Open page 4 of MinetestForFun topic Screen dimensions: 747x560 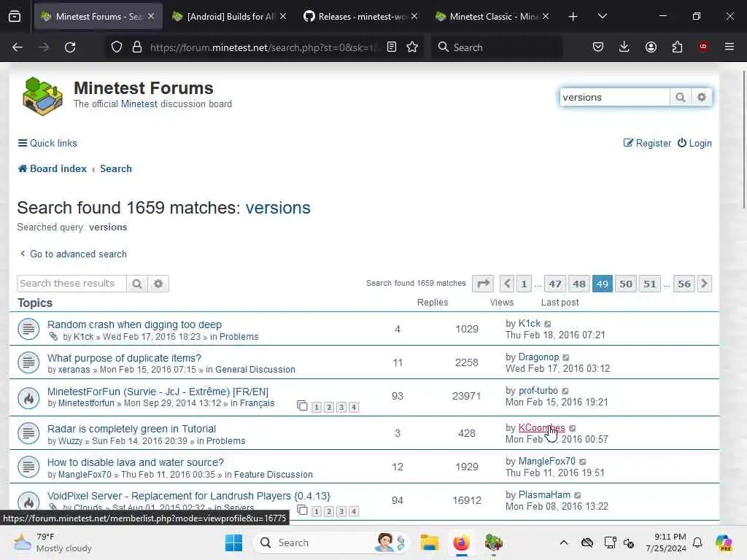coord(354,407)
